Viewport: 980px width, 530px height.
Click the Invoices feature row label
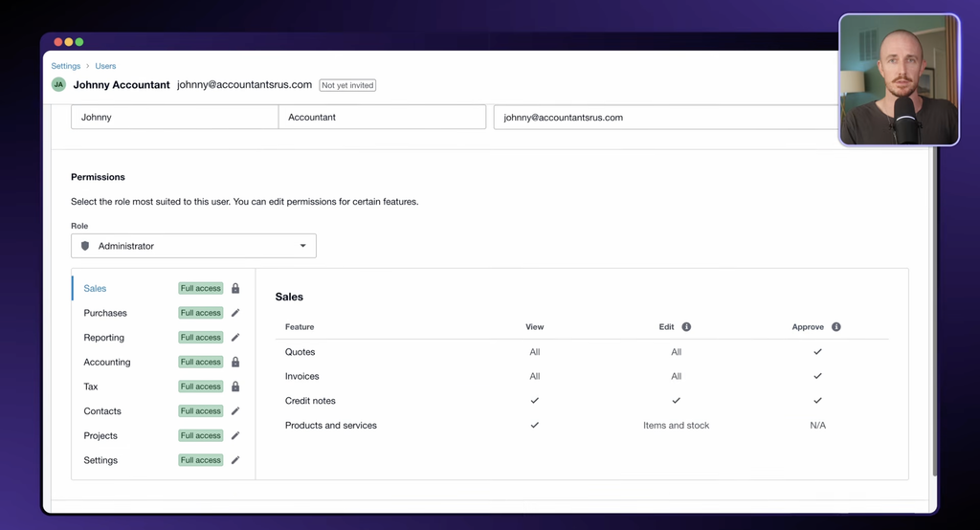[301, 376]
